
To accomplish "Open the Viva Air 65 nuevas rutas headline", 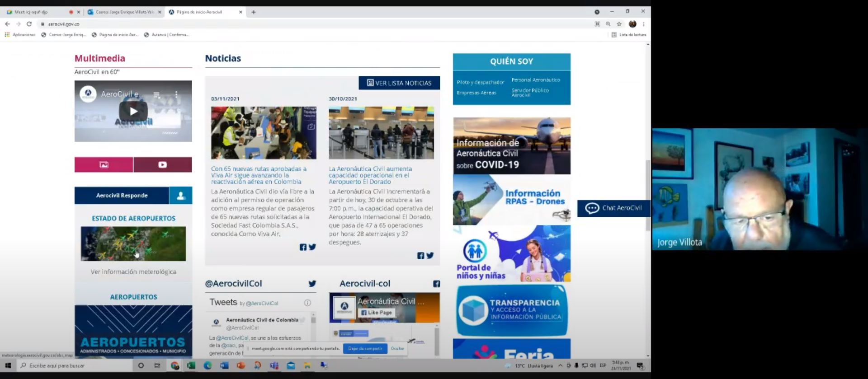I will point(259,175).
